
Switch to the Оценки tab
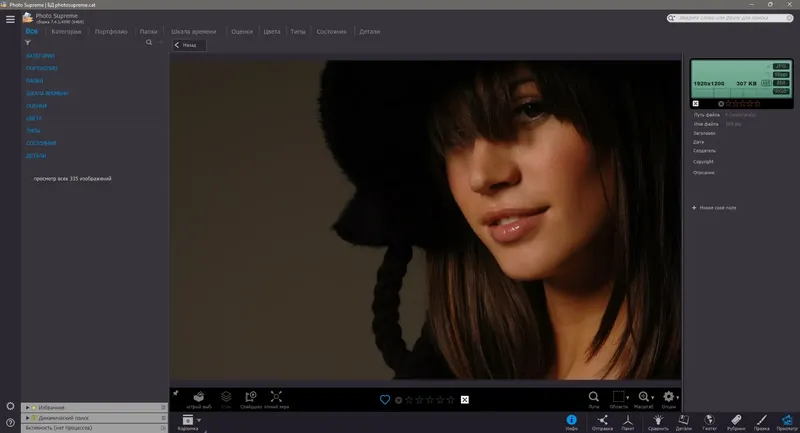click(242, 32)
